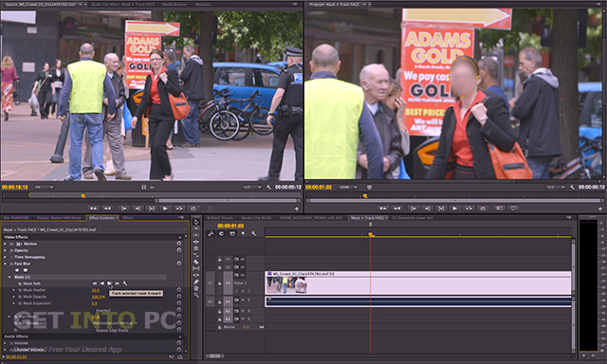Select the Razor tool
The image size is (607, 364).
[x=196, y=262]
